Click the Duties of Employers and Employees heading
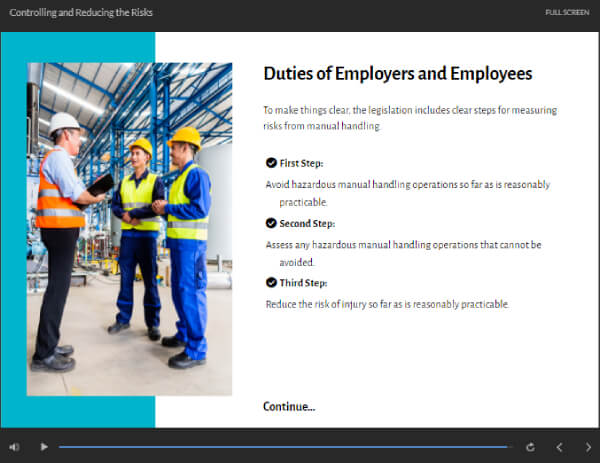Screen dimensions: 600x463 click(398, 74)
